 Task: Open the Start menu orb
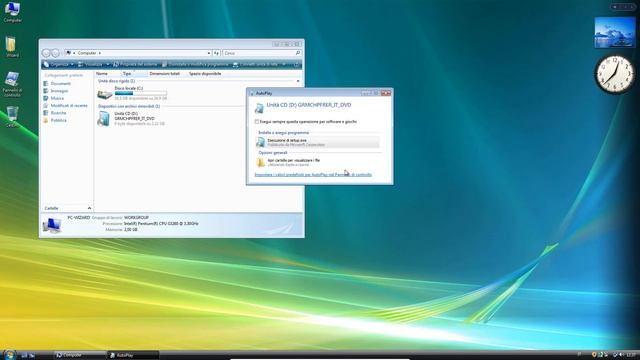tap(9, 355)
